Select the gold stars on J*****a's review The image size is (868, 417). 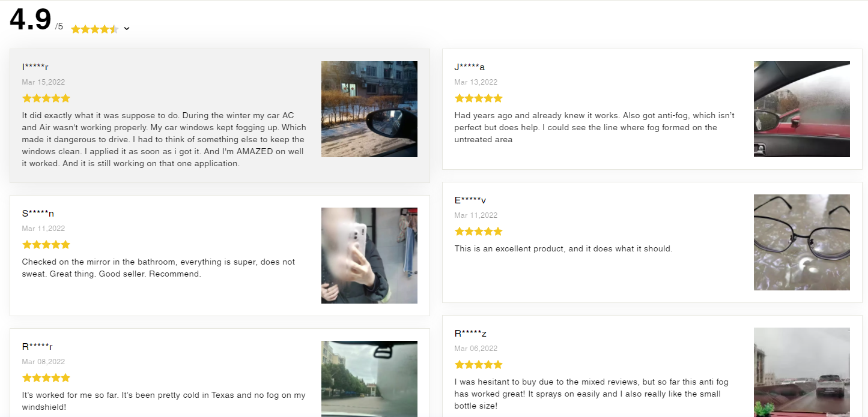pos(479,98)
